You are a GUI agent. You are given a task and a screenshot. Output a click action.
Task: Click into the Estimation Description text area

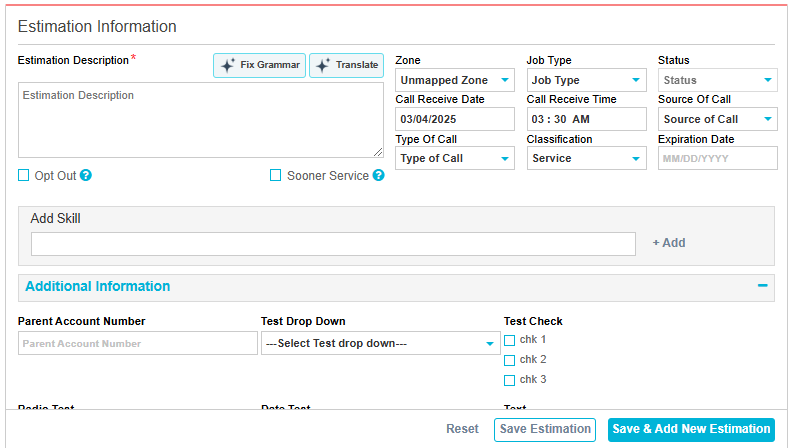click(200, 120)
